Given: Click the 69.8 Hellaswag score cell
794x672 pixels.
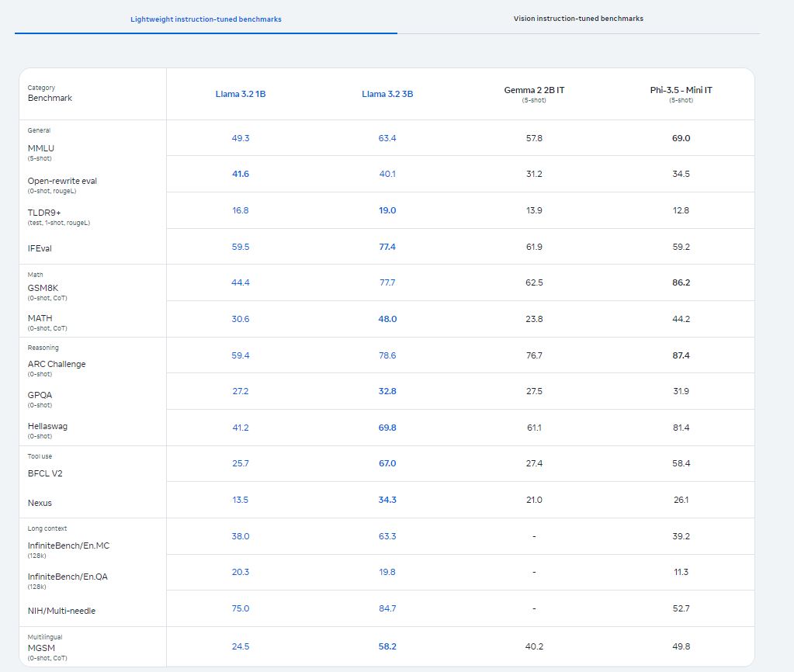Looking at the screenshot, I should click(x=387, y=428).
